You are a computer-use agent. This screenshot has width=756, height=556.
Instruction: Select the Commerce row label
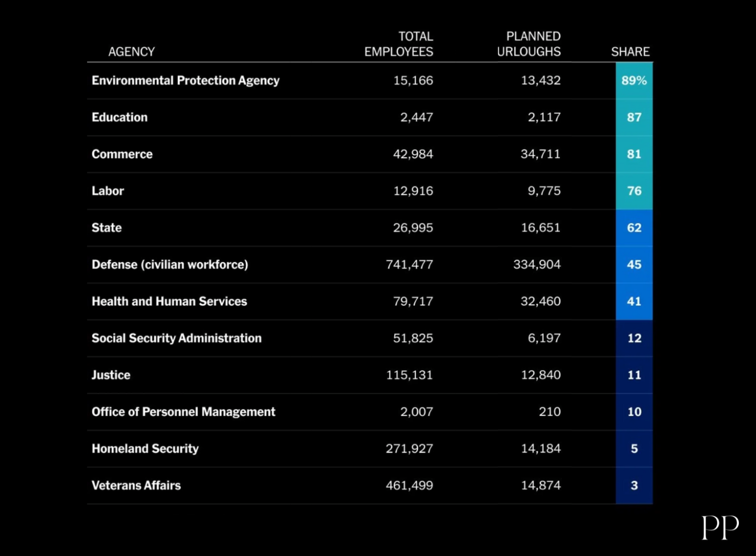tap(122, 154)
